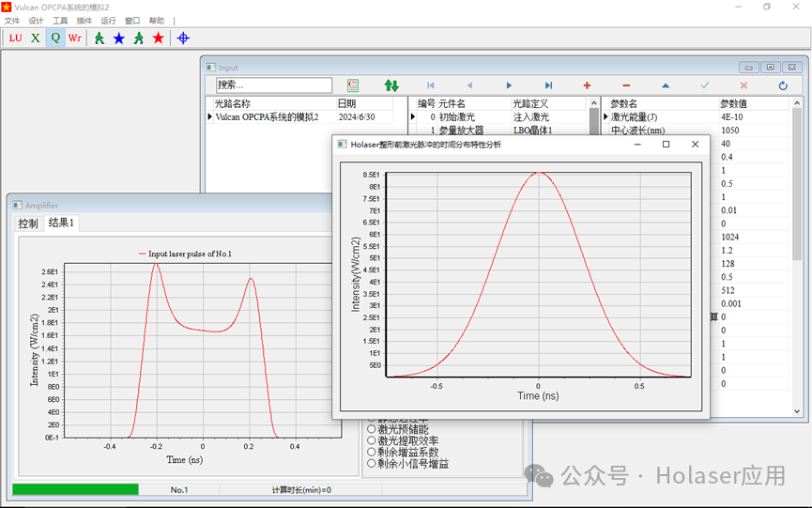The width and height of the screenshot is (812, 508).
Task: Open the 文件 menu
Action: 12,21
